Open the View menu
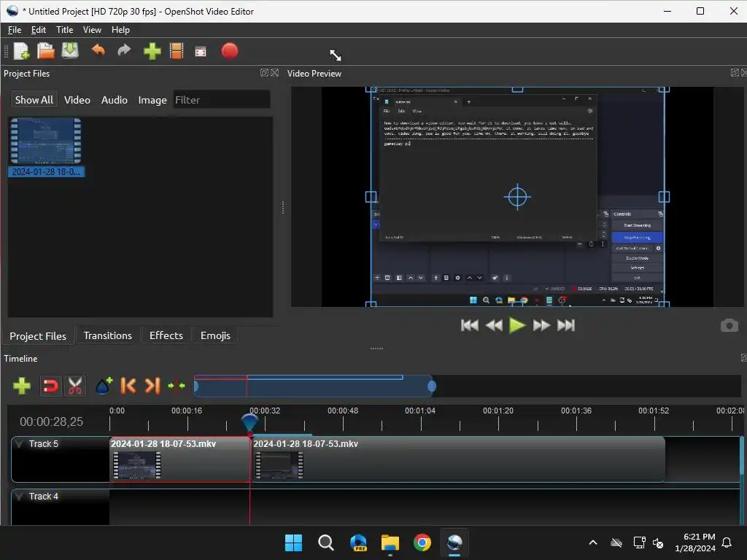This screenshot has width=747, height=560. pos(92,30)
